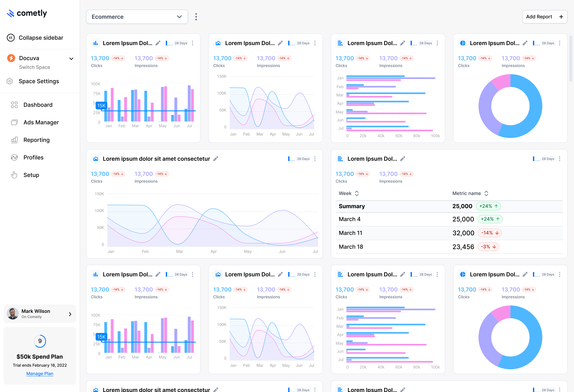This screenshot has height=392, width=574.
Task: Open the Dashboard page
Action: point(32,105)
